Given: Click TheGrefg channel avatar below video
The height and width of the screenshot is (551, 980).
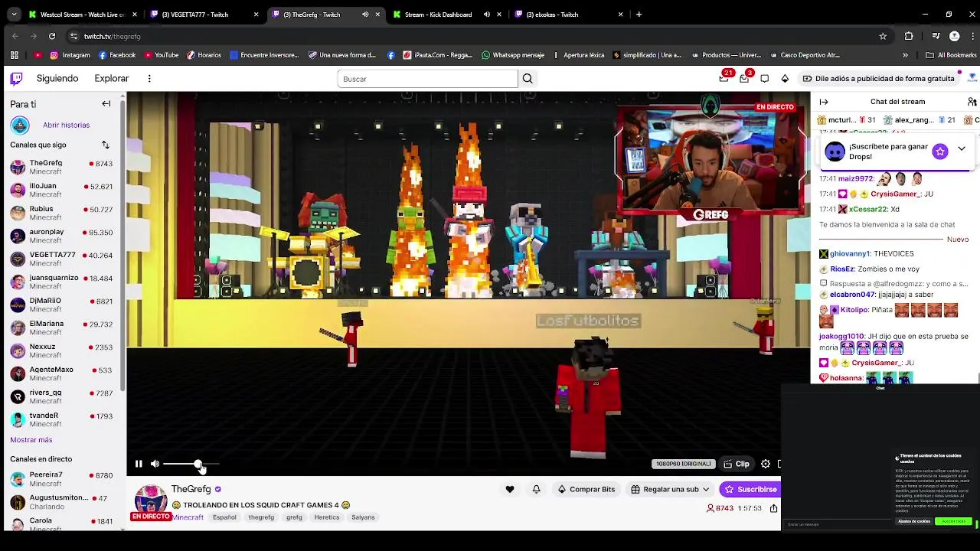Looking at the screenshot, I should [151, 500].
